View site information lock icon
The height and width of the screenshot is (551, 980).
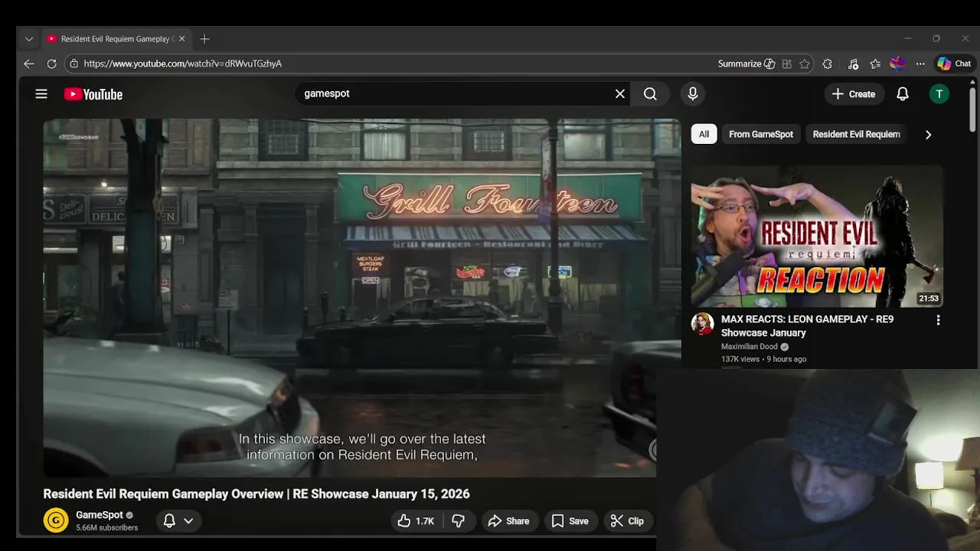coord(73,64)
